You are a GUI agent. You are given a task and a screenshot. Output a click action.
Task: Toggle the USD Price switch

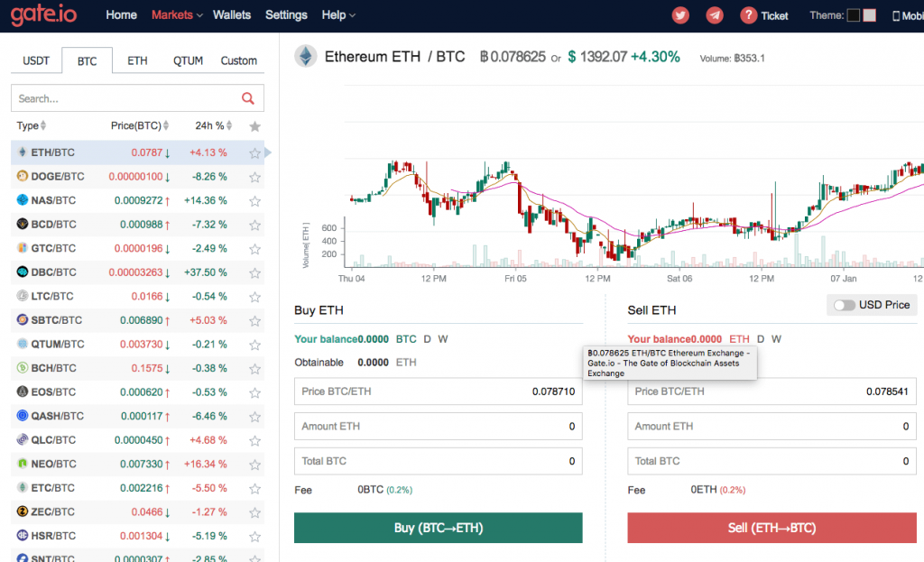(844, 305)
